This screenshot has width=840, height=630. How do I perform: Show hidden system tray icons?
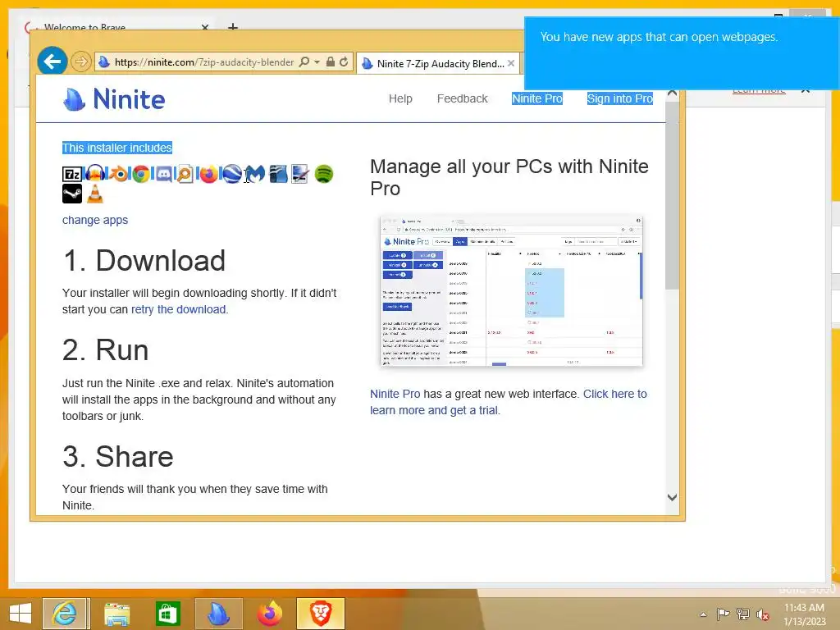[x=703, y=614]
